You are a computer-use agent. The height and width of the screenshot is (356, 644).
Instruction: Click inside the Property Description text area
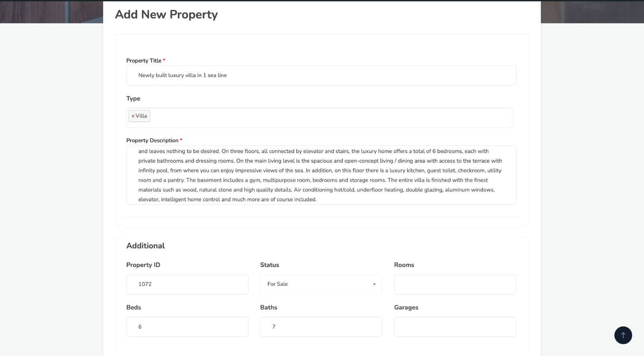point(321,175)
